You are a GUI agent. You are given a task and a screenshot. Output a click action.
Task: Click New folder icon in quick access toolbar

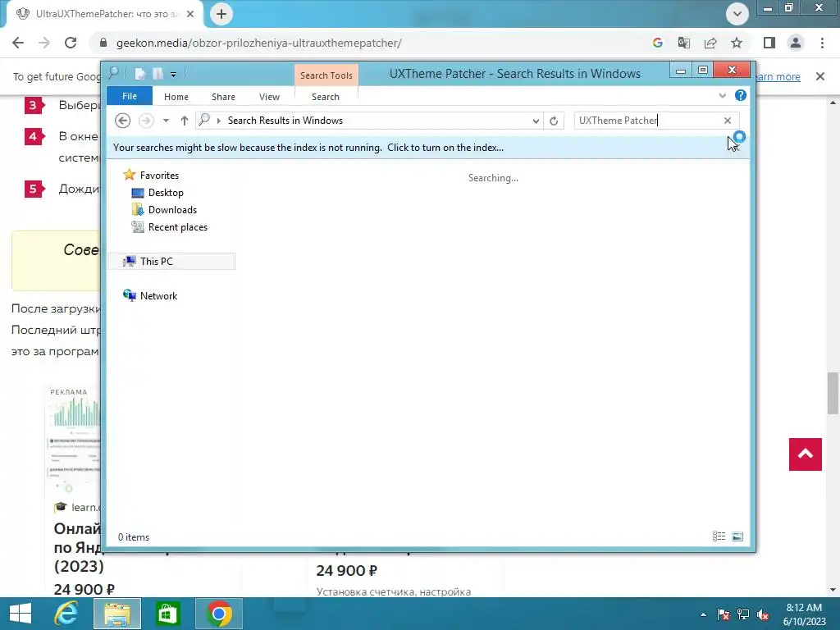158,74
